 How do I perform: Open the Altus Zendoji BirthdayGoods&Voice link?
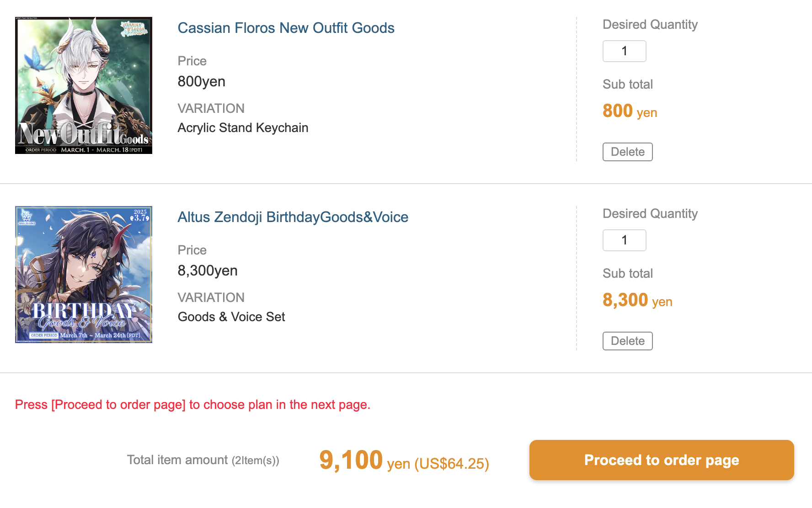click(x=293, y=217)
